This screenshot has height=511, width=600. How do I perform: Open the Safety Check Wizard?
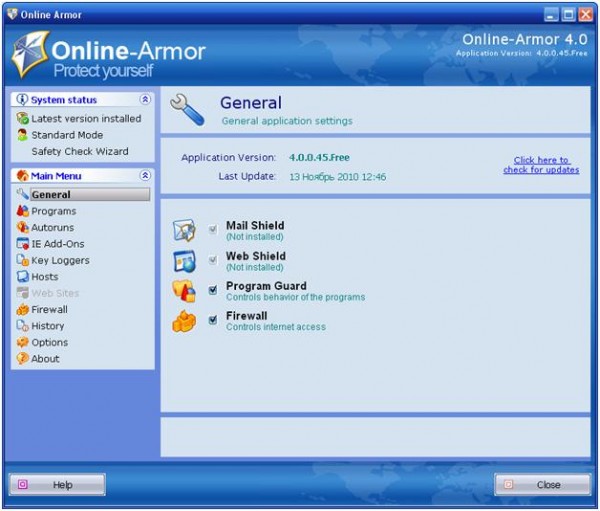click(x=80, y=152)
